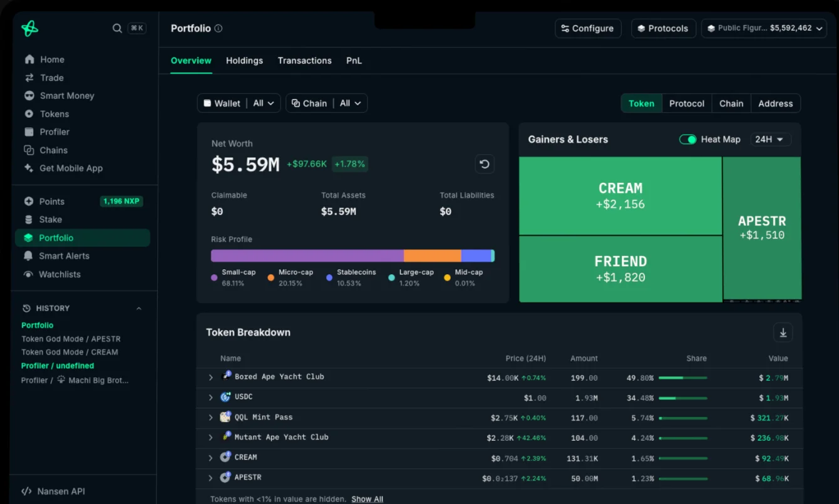Select the Address view segment
The image size is (839, 504).
(x=776, y=103)
